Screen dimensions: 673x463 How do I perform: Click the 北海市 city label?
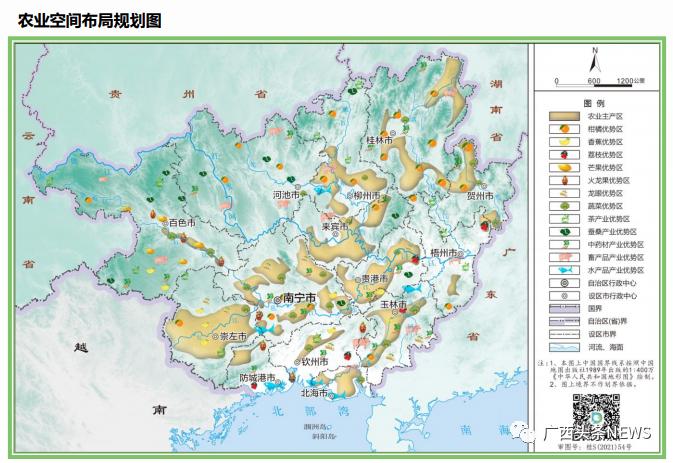[x=314, y=393]
